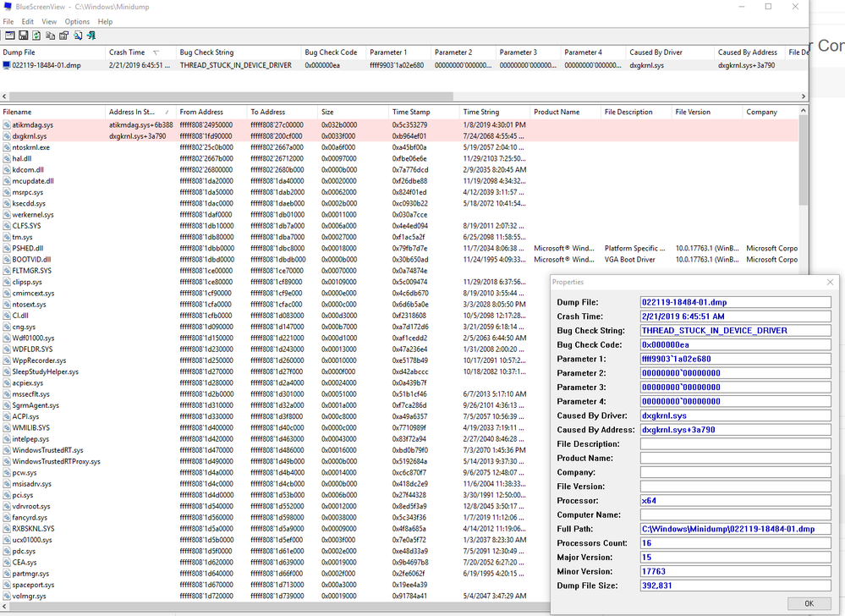Viewport: 845px width, 616px height.
Task: Click the Exit toolbar icon
Action: tap(91, 36)
